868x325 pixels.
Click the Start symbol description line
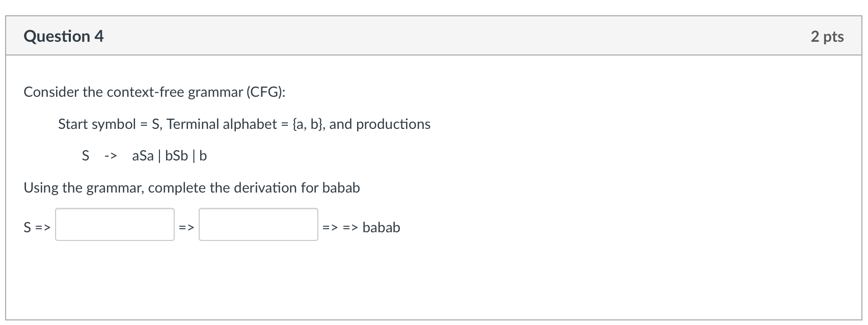[243, 124]
